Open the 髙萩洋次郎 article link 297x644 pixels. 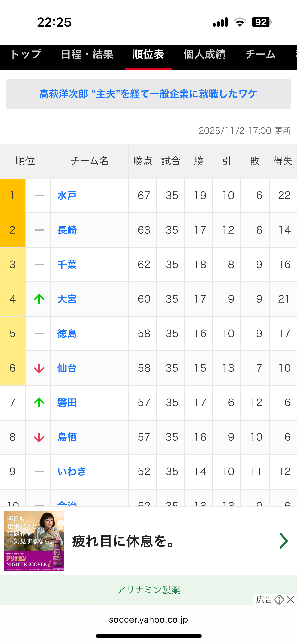point(148,94)
